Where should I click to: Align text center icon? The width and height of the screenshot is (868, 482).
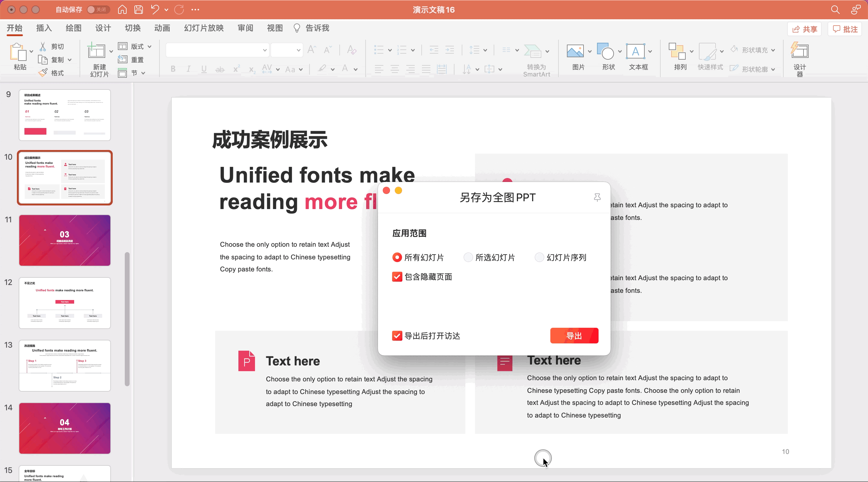pyautogui.click(x=395, y=69)
